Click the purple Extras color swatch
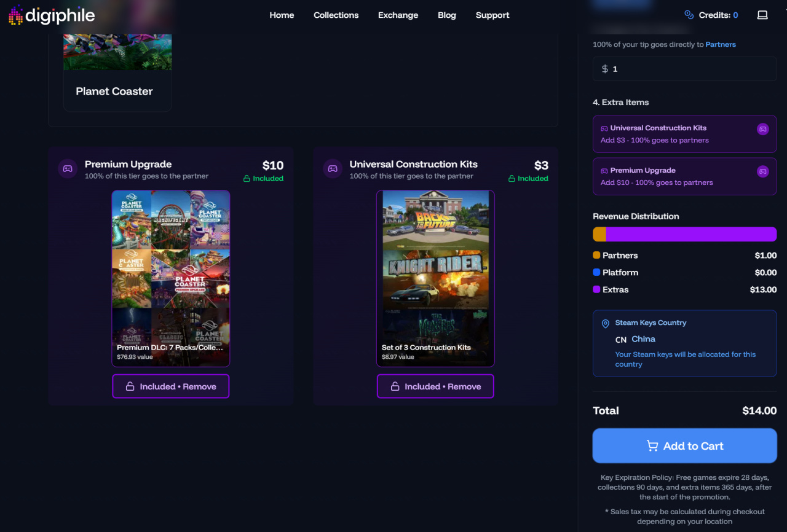 pyautogui.click(x=596, y=290)
